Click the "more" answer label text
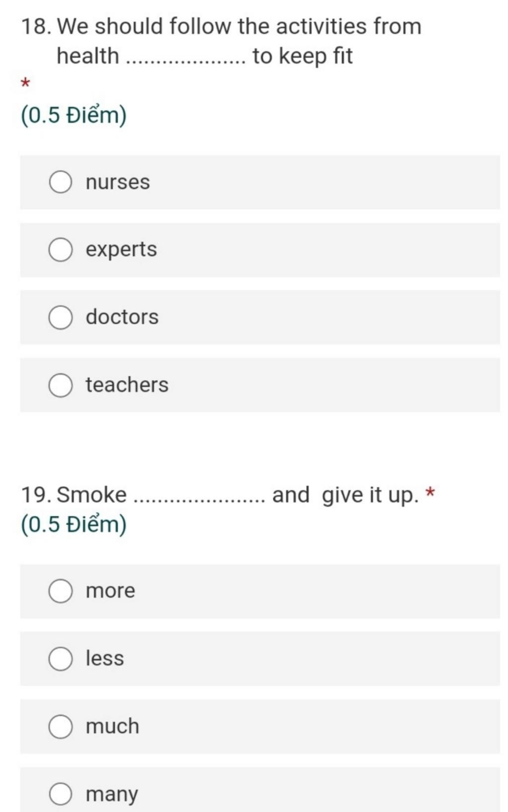 (x=110, y=591)
